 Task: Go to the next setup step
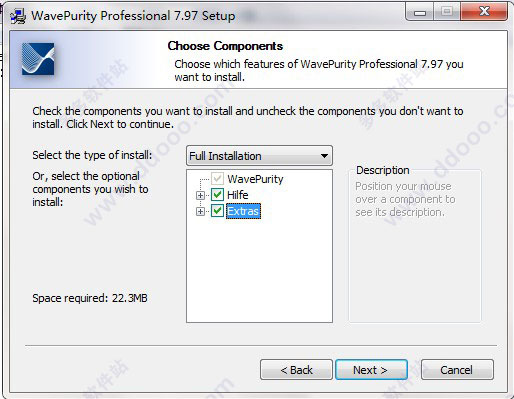click(x=371, y=370)
